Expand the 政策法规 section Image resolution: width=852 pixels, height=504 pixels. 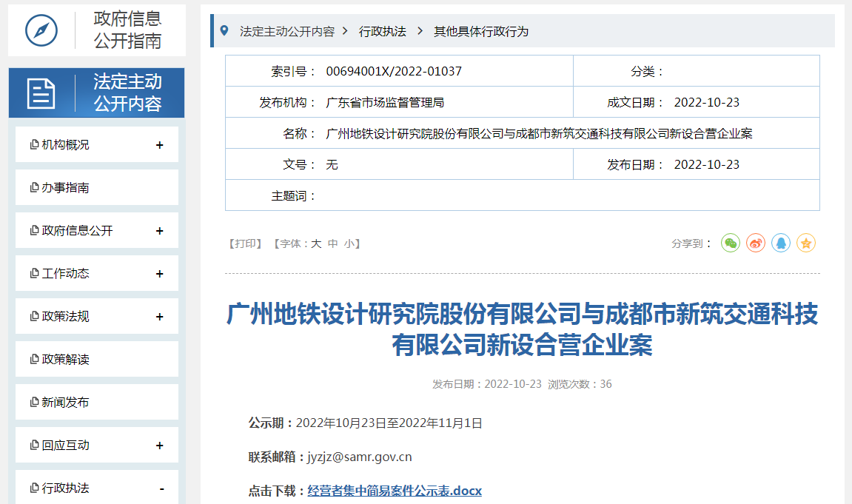[x=160, y=317]
